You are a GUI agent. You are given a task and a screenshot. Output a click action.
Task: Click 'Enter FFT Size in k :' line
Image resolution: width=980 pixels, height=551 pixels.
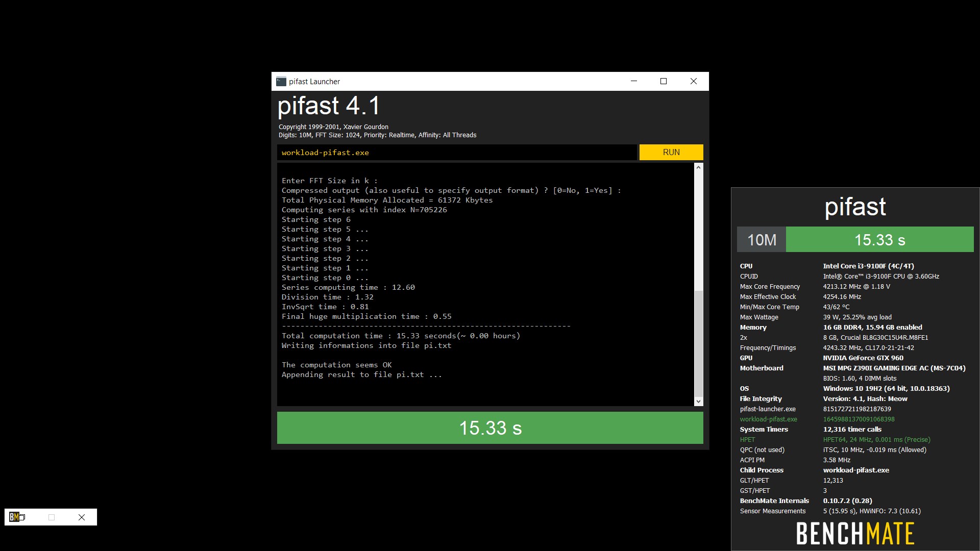pos(330,181)
